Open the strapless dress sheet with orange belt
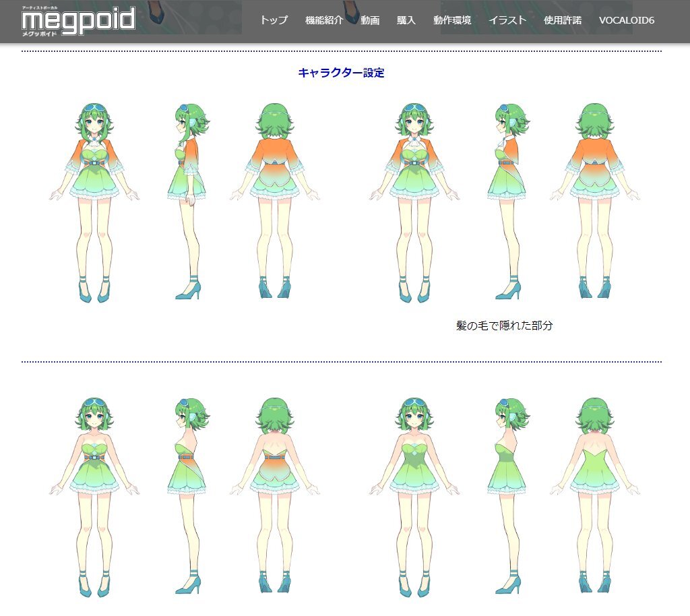690x616 pixels. [185, 497]
